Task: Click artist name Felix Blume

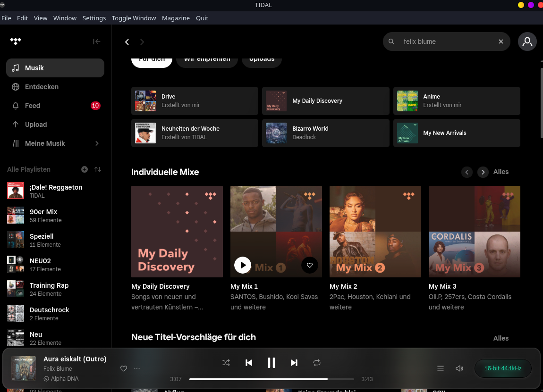Action: pyautogui.click(x=58, y=369)
